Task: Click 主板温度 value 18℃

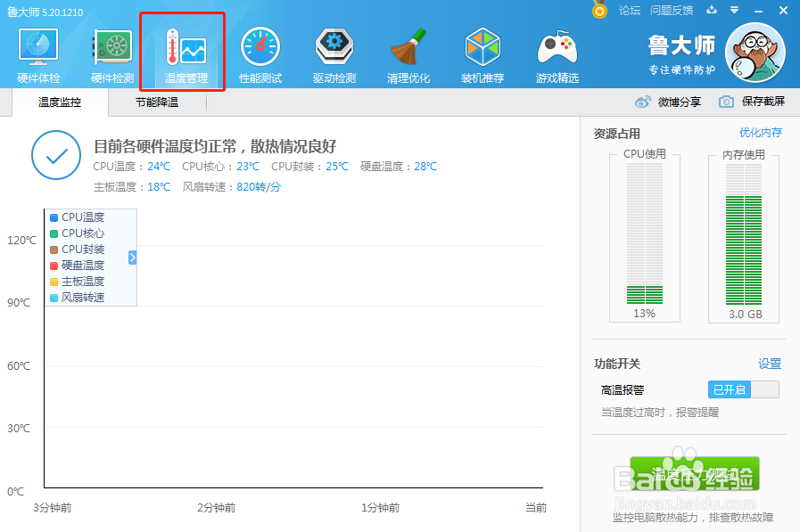Action: point(159,186)
